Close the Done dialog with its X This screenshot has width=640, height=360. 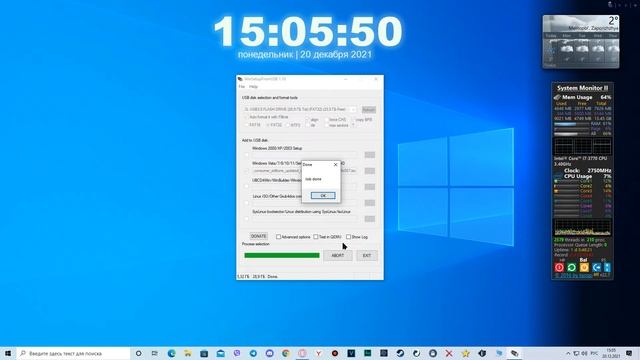(336, 164)
